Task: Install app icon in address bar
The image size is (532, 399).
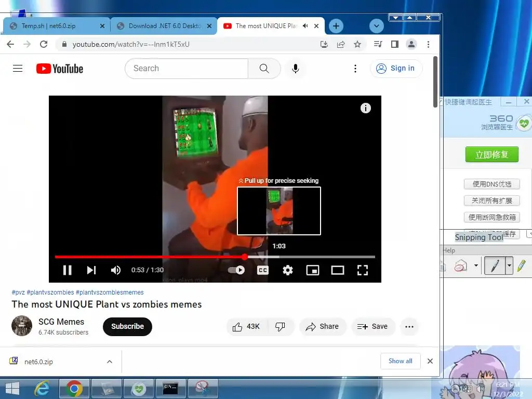Action: pos(324,44)
